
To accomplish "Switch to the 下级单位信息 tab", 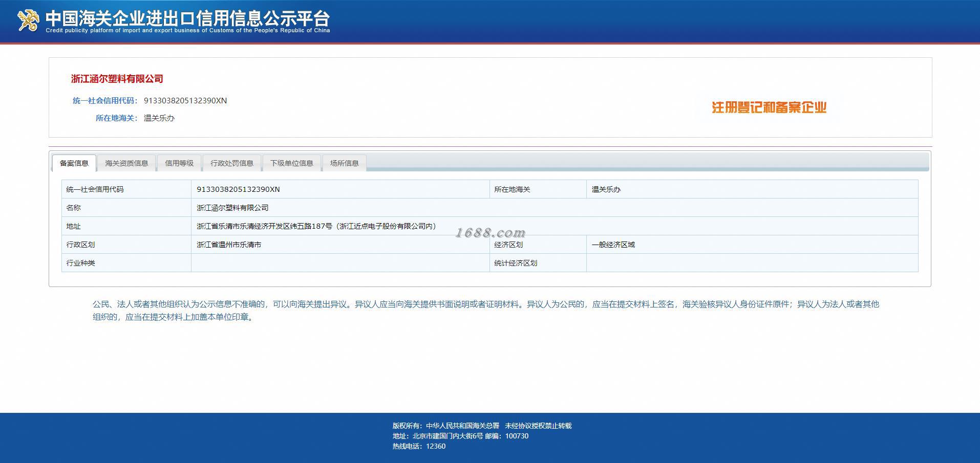I will coord(292,163).
